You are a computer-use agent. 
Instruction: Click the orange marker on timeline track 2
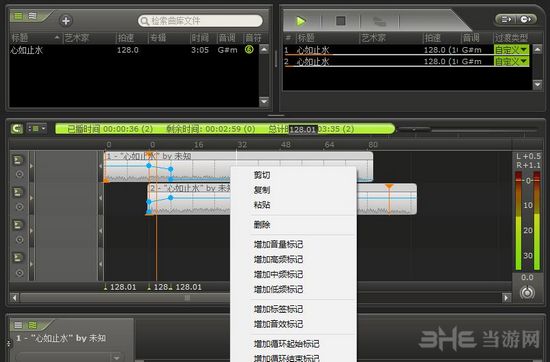pos(389,187)
